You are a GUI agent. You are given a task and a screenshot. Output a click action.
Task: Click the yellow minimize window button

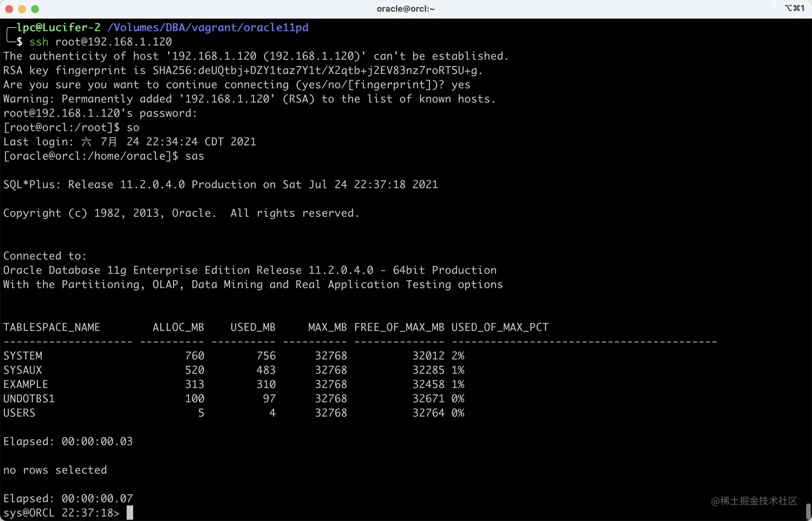pos(22,9)
